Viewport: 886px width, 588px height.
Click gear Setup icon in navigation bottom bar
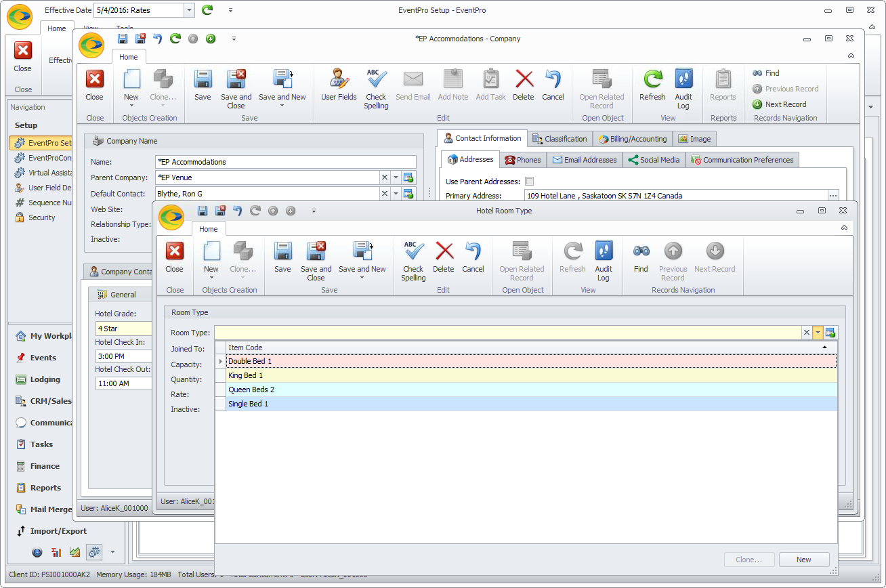94,552
